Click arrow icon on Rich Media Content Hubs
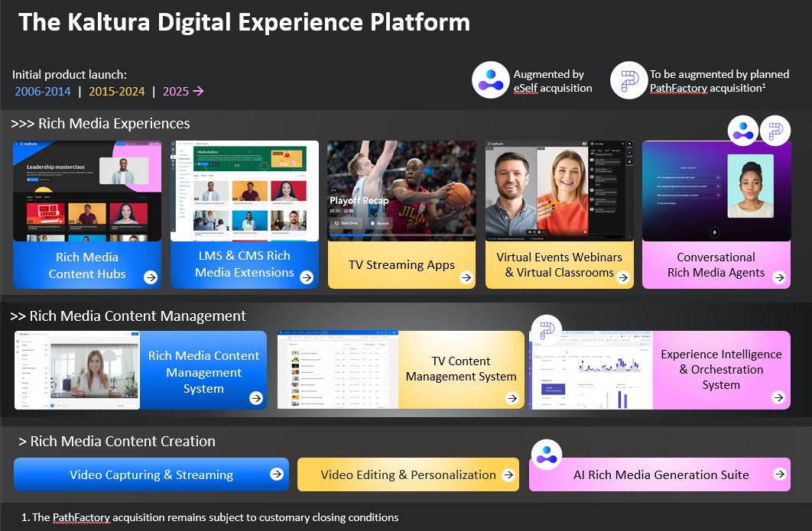 coord(151,277)
